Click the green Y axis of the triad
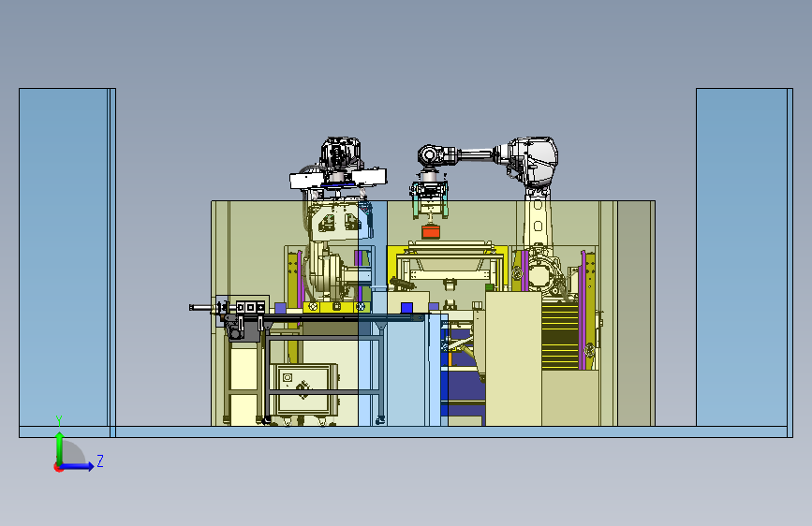Screen dimensions: 812x526 point(59,446)
